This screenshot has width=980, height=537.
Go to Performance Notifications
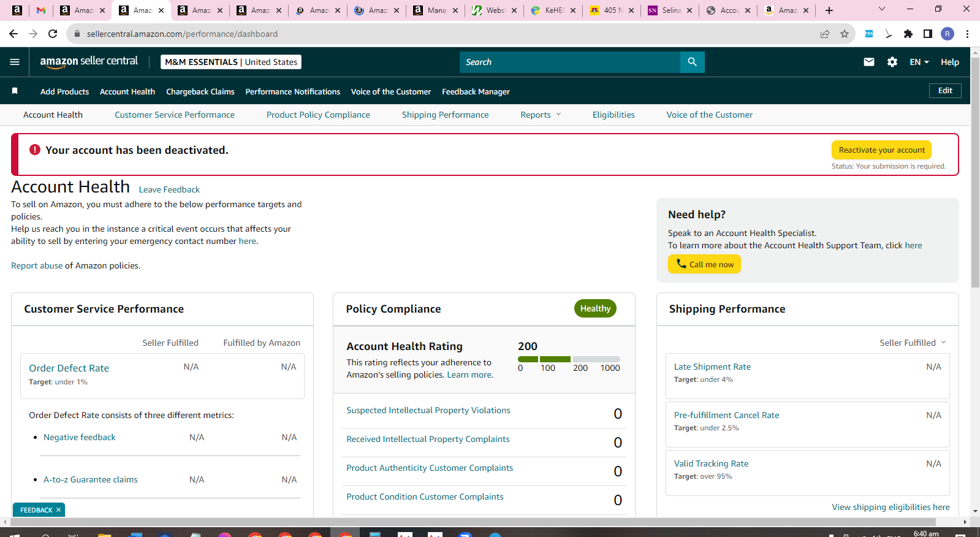click(x=293, y=91)
